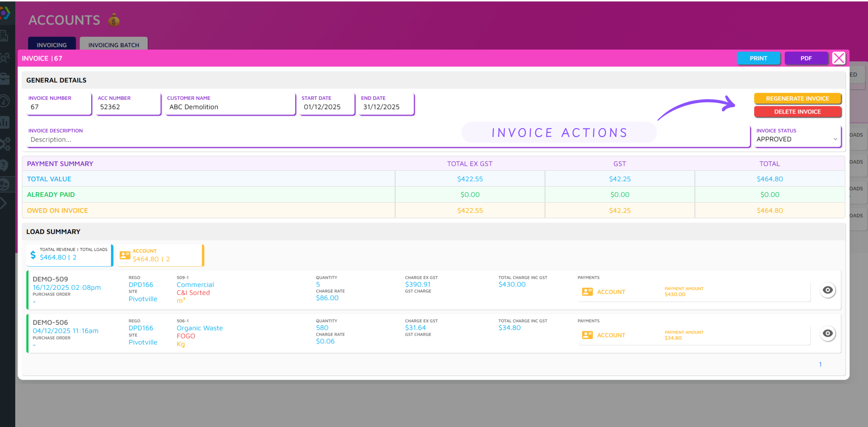This screenshot has width=868, height=427.
Task: Switch to the Invoicing Batch tab
Action: click(x=114, y=45)
